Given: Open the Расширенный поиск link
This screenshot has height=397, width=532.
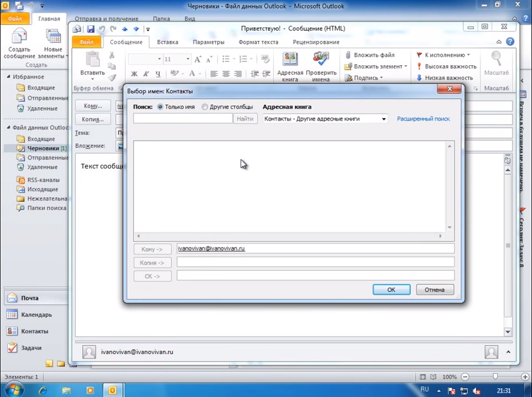Looking at the screenshot, I should [x=423, y=119].
